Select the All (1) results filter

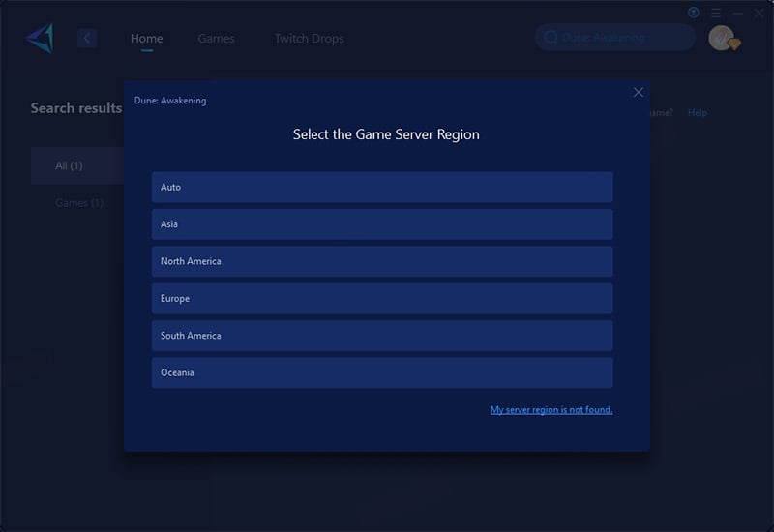click(77, 165)
